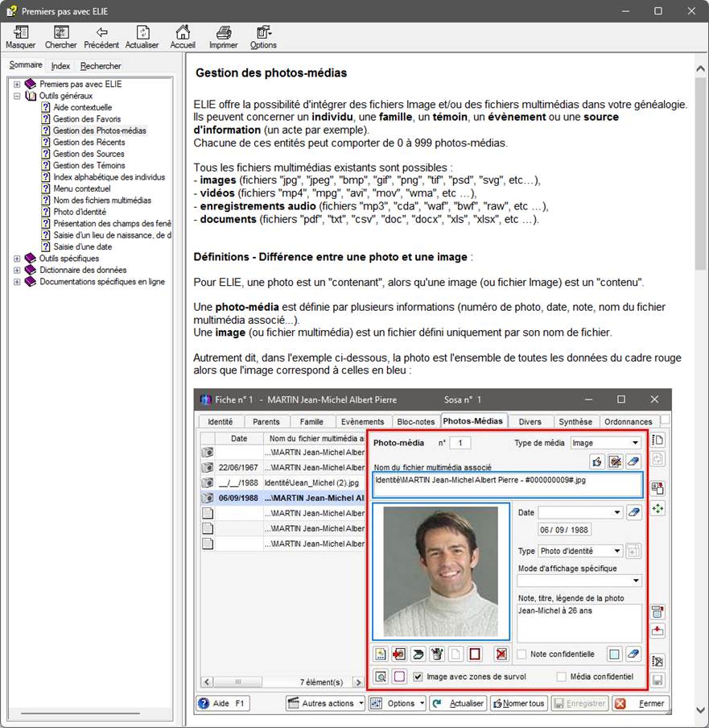Open the Gestion des Récents topic
Image resolution: width=709 pixels, height=728 pixels.
tap(89, 142)
